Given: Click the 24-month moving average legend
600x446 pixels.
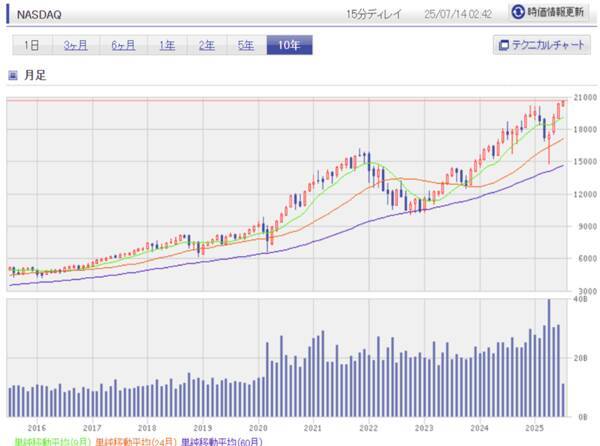Looking at the screenshot, I should [135, 440].
